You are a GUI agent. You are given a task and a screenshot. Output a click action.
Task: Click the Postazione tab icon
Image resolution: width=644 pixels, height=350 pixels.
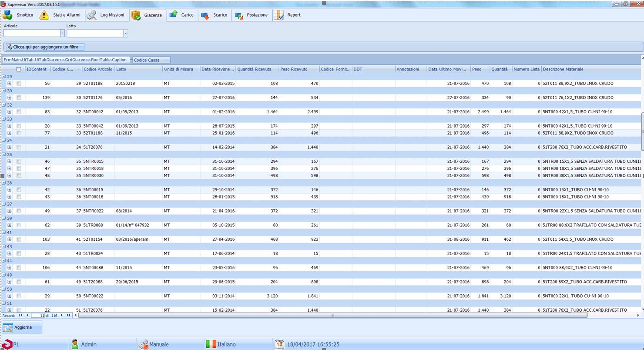[x=239, y=15]
